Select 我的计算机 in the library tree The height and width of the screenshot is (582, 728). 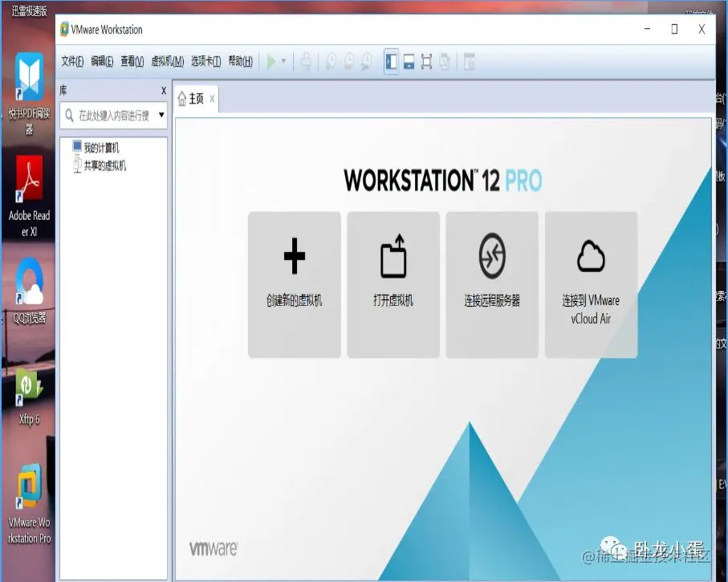coord(96,147)
